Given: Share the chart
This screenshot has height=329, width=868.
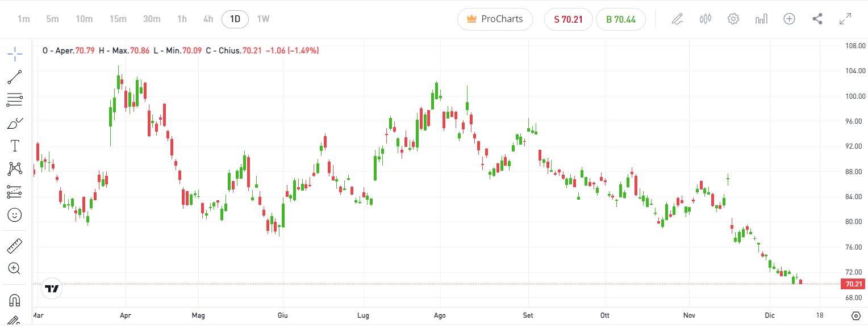Looking at the screenshot, I should point(817,19).
